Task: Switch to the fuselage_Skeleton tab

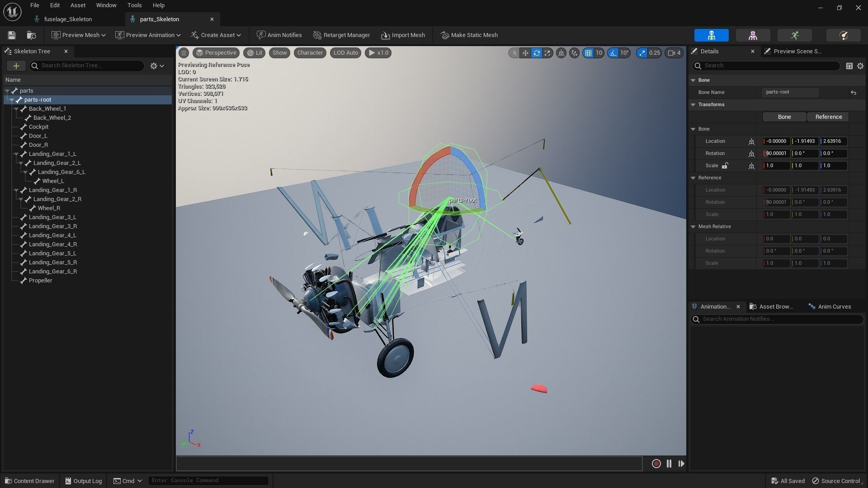Action: 68,19
